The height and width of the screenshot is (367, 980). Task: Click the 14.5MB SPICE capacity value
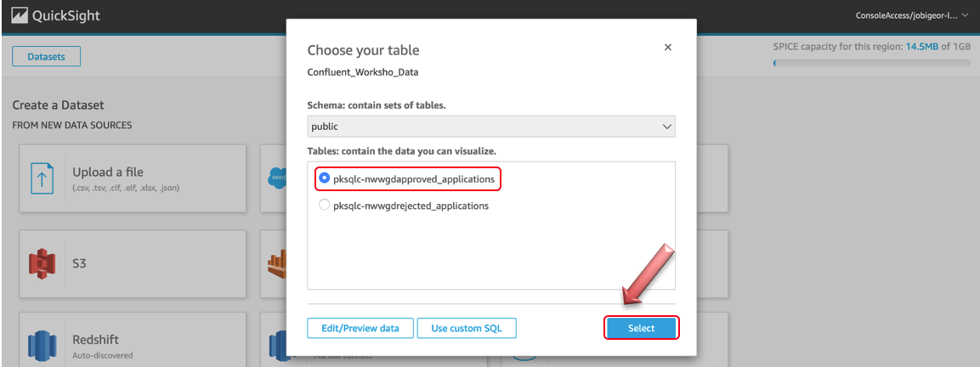922,47
